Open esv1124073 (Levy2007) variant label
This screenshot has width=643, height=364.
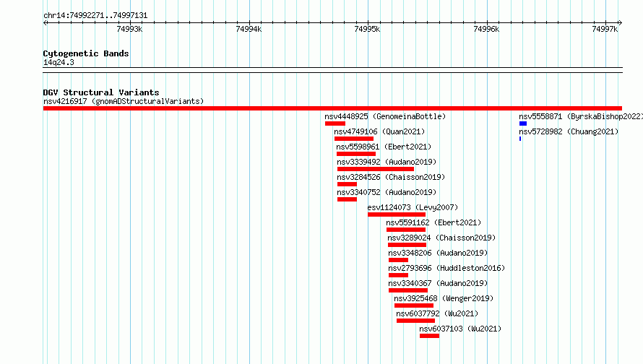[x=413, y=207]
